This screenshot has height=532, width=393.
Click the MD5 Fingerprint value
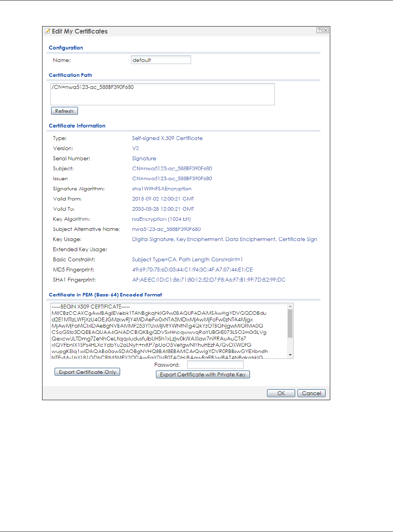tap(193, 270)
